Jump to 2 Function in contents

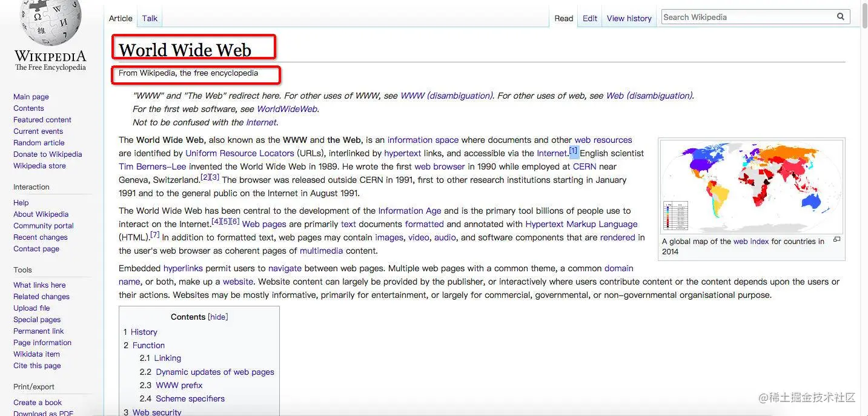pyautogui.click(x=144, y=345)
